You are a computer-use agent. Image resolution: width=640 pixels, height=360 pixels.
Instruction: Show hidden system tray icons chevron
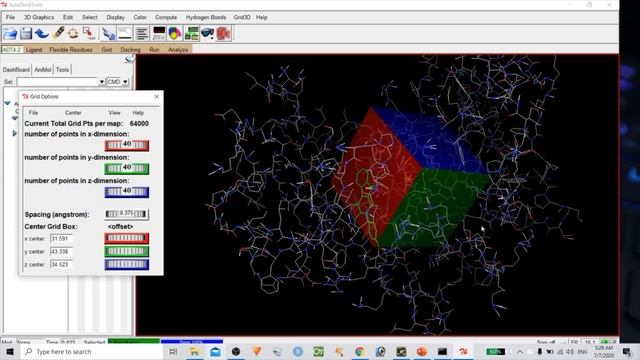[520, 351]
